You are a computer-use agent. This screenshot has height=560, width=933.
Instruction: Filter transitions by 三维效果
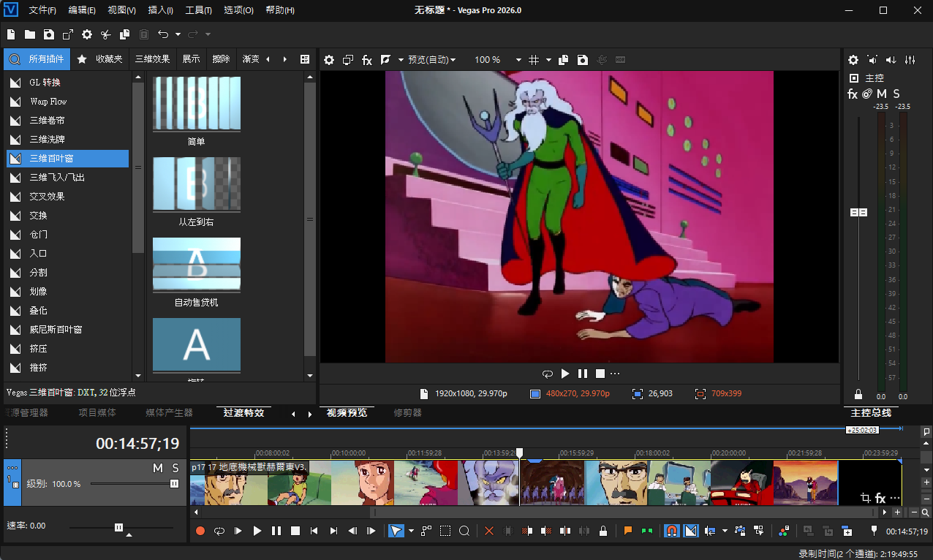153,59
